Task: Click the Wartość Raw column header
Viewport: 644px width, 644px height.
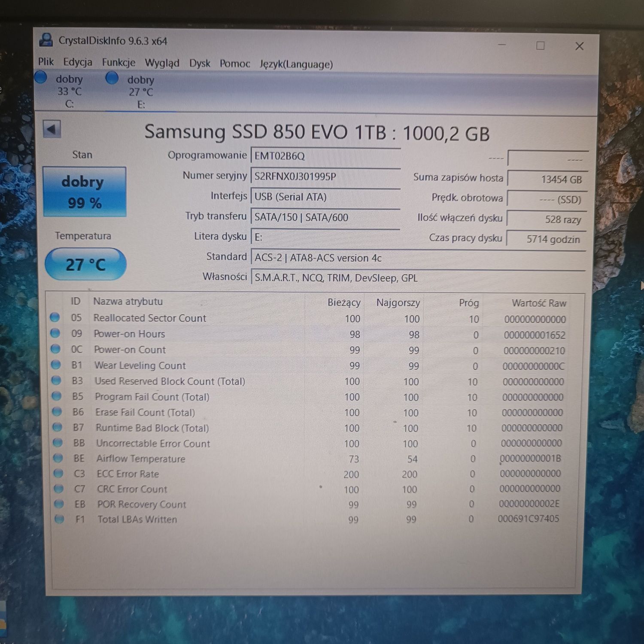Action: [x=539, y=303]
